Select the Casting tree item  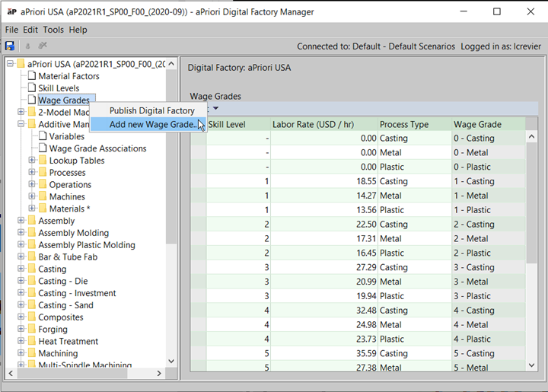[x=52, y=269]
